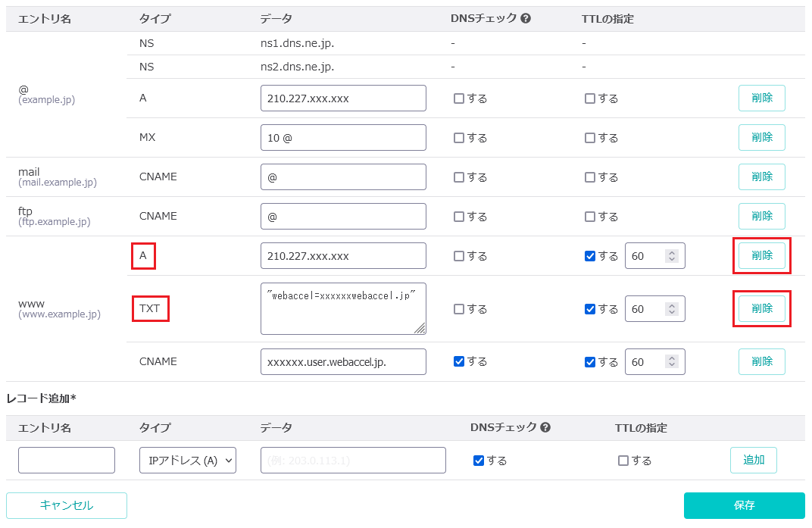The image size is (812, 528).
Task: Adjust TTL stepper for www A record
Action: pos(672,256)
